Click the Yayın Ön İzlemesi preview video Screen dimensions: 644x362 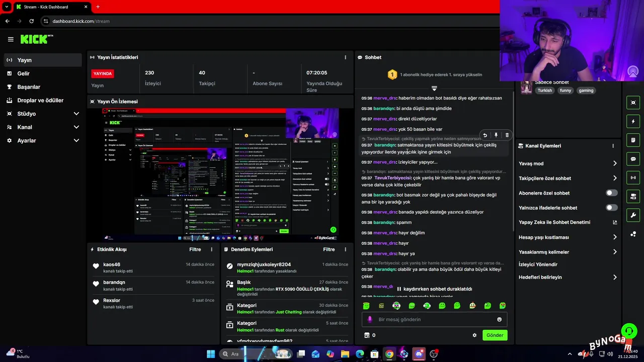coord(220,174)
